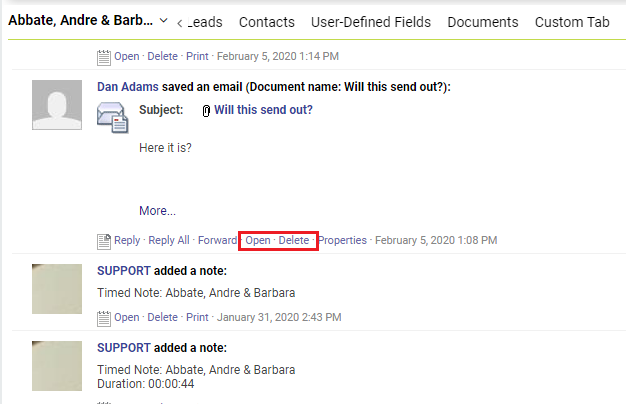Click the note icon beside January 31 entry

pos(103,317)
